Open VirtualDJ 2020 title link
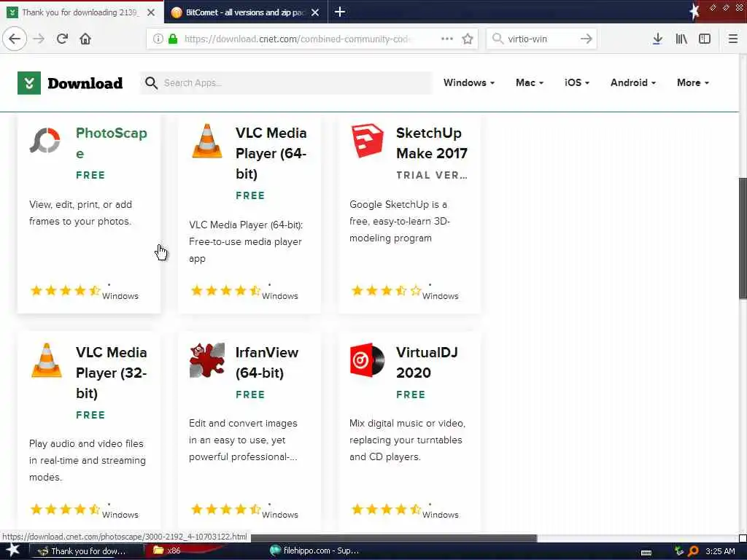This screenshot has width=747, height=560. [427, 362]
